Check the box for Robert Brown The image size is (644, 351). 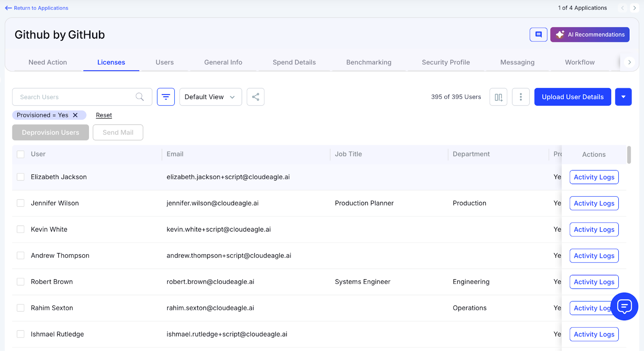(21, 282)
